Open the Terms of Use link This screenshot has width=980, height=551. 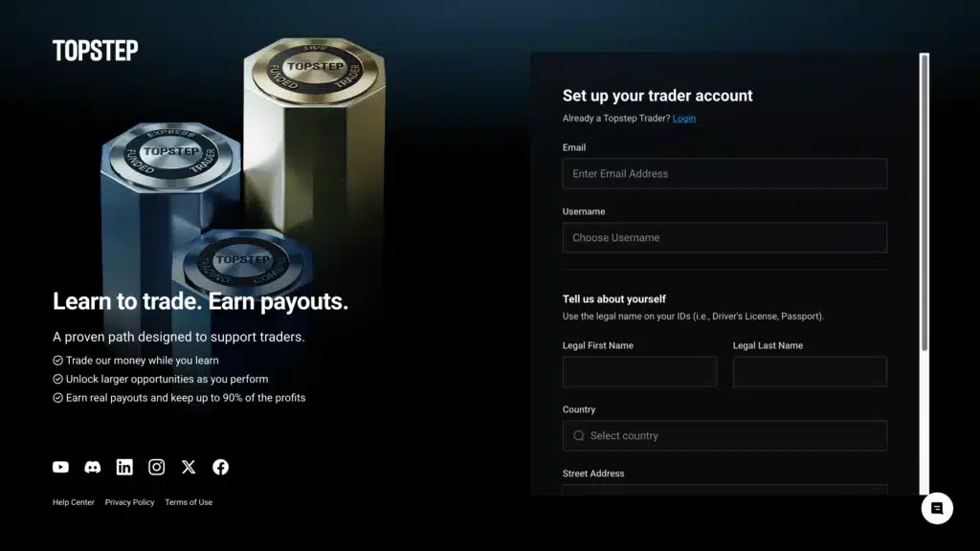point(189,502)
